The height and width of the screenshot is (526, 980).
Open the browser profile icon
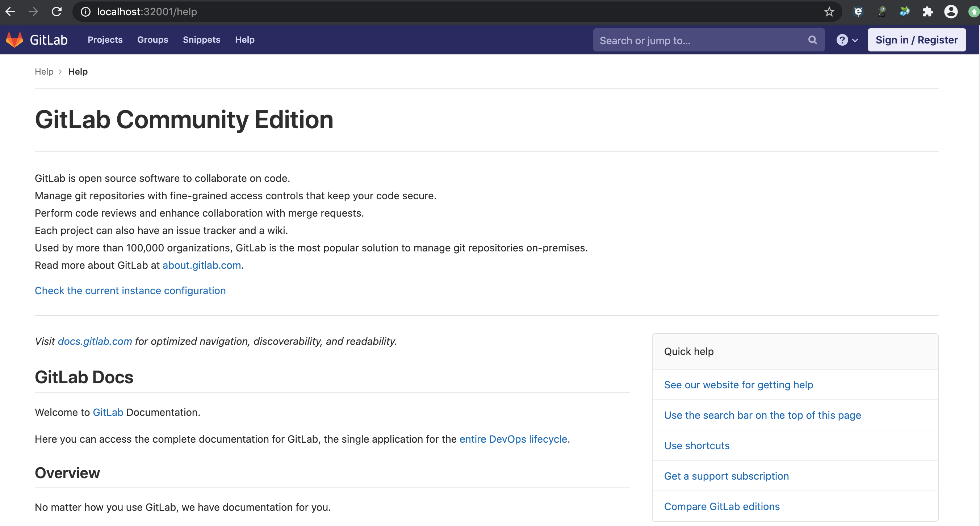pyautogui.click(x=951, y=12)
